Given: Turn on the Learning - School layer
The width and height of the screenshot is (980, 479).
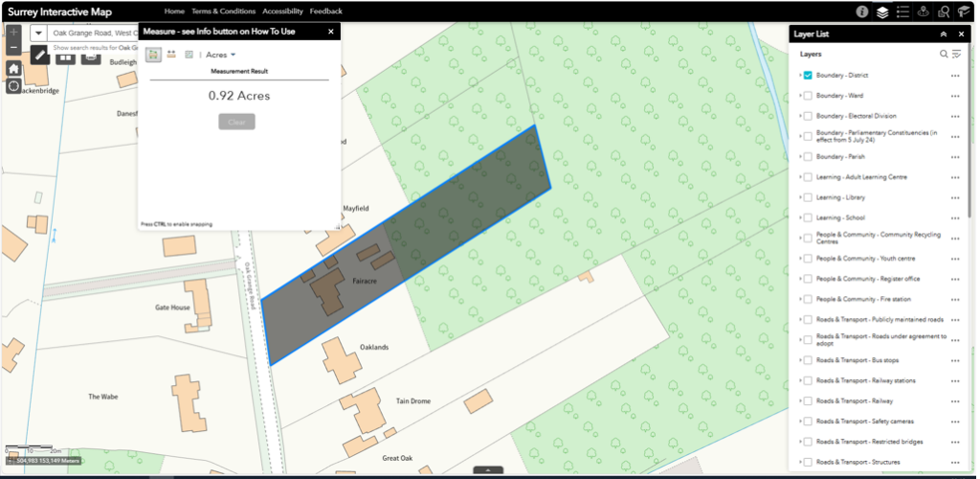Looking at the screenshot, I should 809,217.
